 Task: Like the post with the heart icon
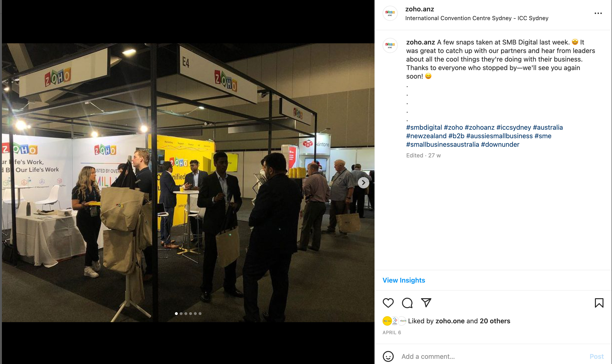[388, 303]
